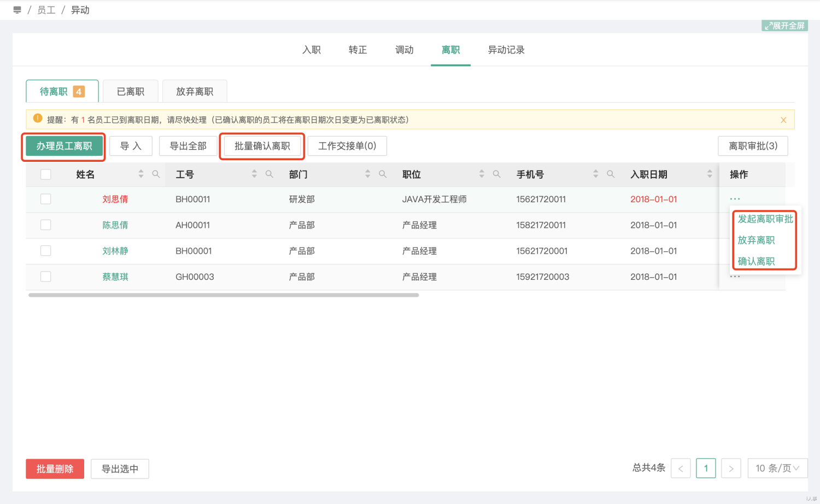
Task: Sort by the 入职日期 column arrows
Action: coord(710,174)
